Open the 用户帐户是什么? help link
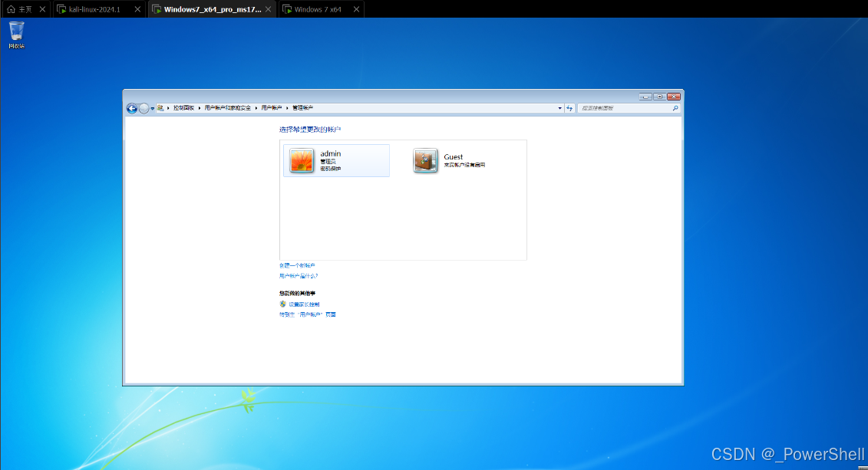 pos(299,276)
